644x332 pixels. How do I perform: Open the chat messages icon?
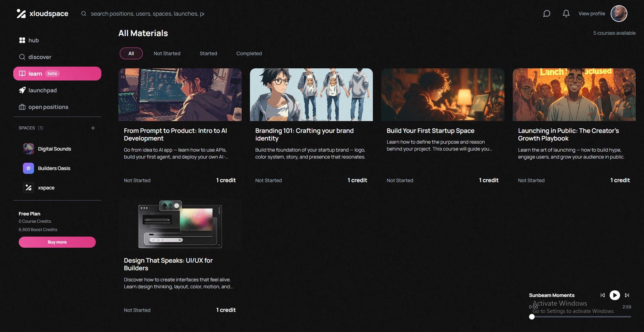click(547, 14)
